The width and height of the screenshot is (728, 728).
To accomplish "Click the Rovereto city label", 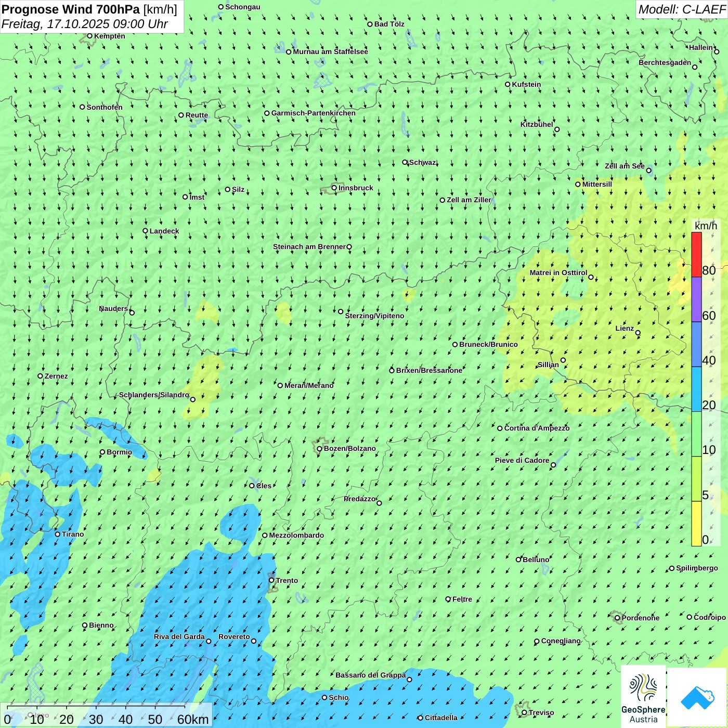I will (234, 636).
